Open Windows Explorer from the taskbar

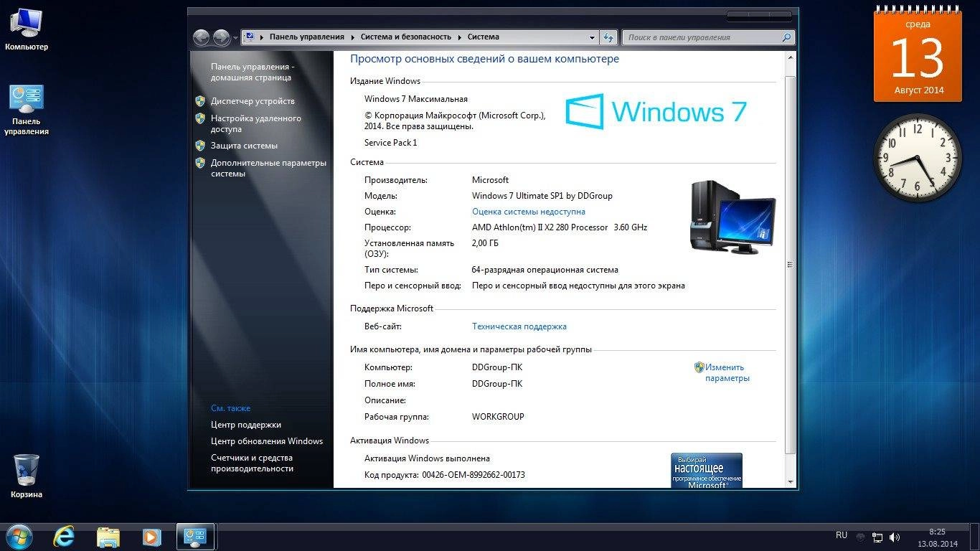(108, 536)
